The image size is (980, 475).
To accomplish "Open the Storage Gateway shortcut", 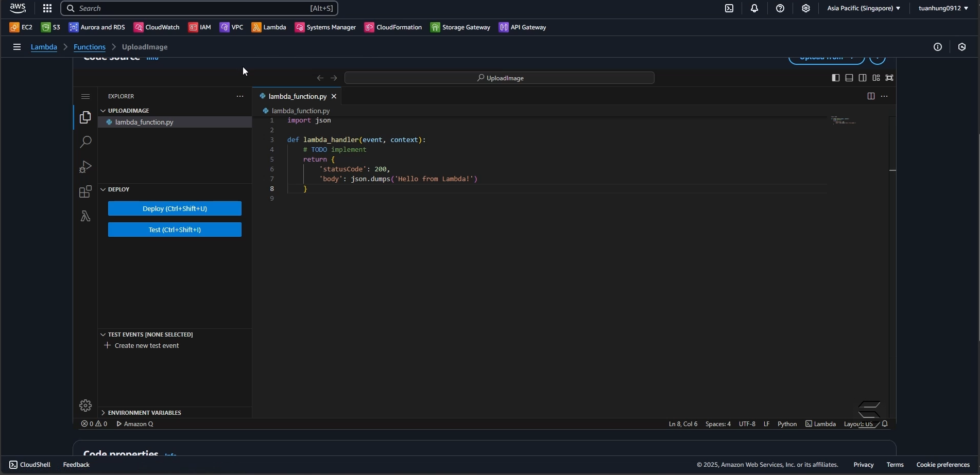I will pos(461,27).
